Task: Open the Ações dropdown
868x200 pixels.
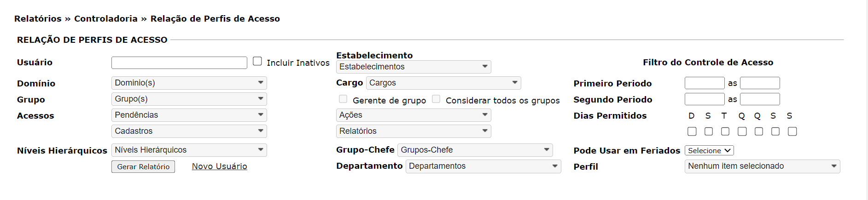Action: [413, 115]
